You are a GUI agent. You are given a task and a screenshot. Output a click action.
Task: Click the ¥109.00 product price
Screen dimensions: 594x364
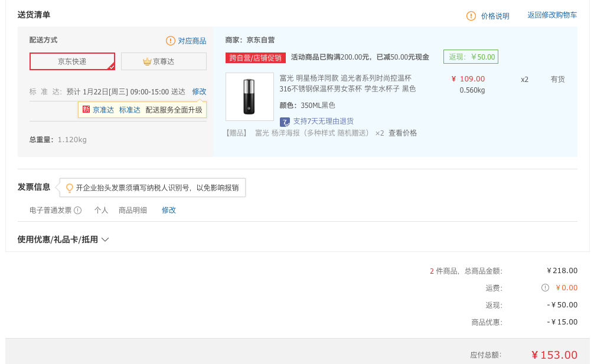[x=468, y=78]
